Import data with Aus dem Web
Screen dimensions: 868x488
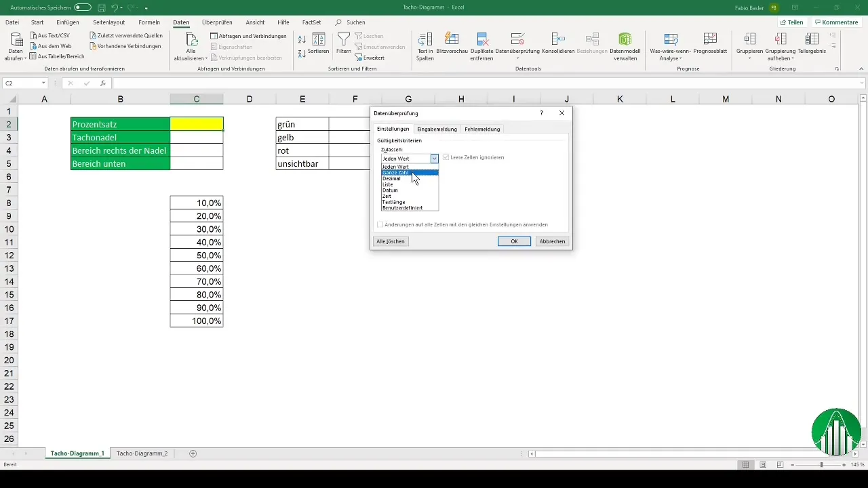point(50,45)
